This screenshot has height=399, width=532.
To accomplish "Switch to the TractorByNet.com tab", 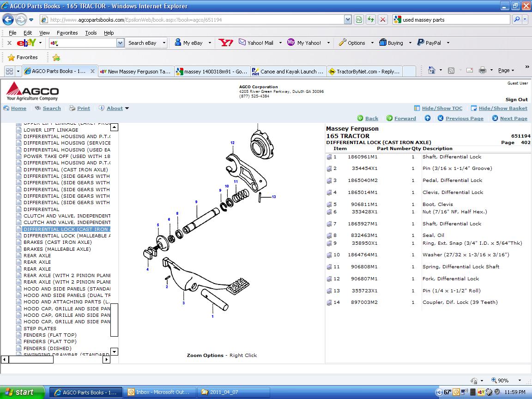I will pyautogui.click(x=364, y=71).
